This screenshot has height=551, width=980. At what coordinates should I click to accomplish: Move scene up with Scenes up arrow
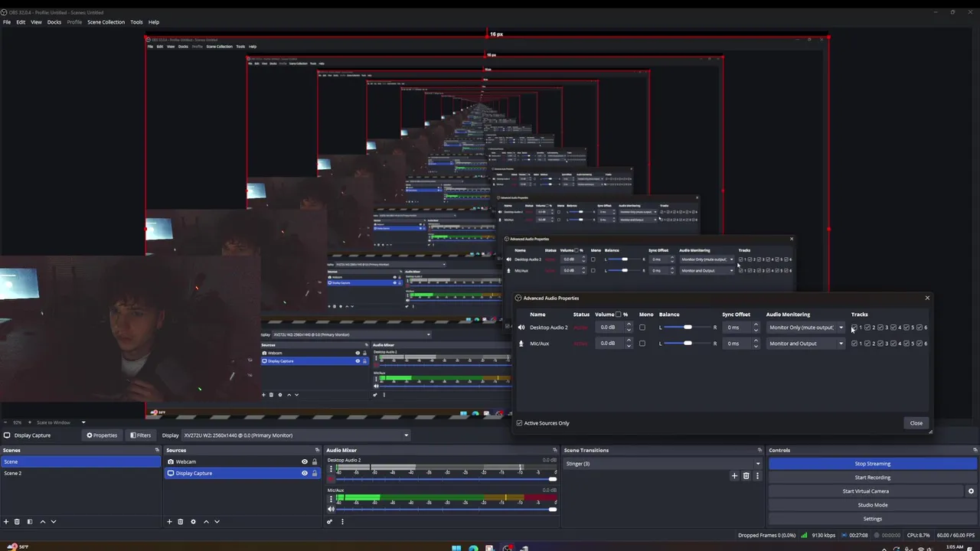coord(43,521)
